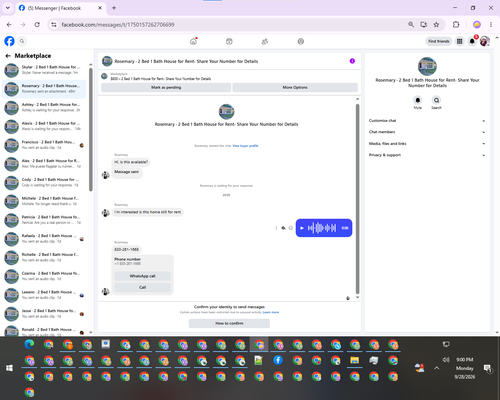React to the audio message with emoji icon

click(291, 228)
